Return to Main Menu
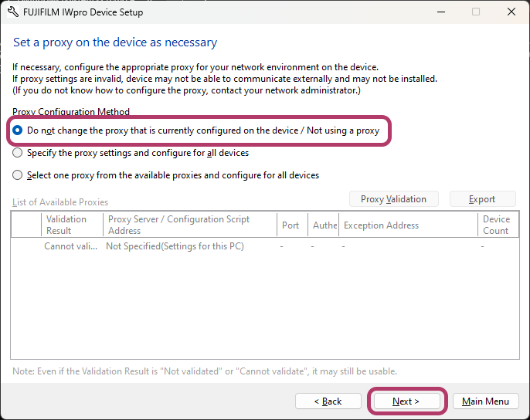The image size is (530, 420). click(485, 401)
